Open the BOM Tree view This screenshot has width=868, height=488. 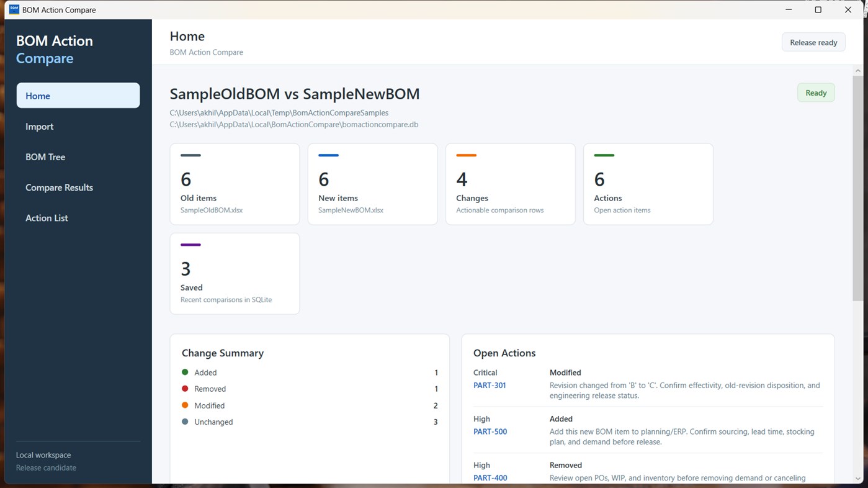(78, 156)
